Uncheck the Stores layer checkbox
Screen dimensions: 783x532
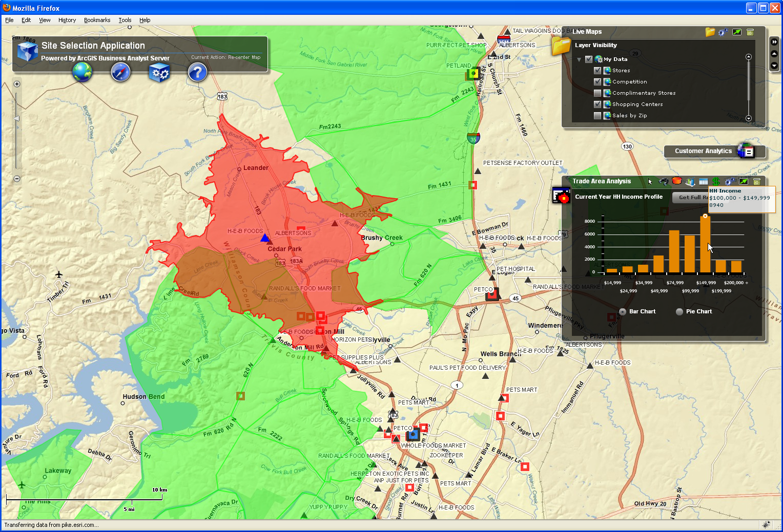pos(597,71)
